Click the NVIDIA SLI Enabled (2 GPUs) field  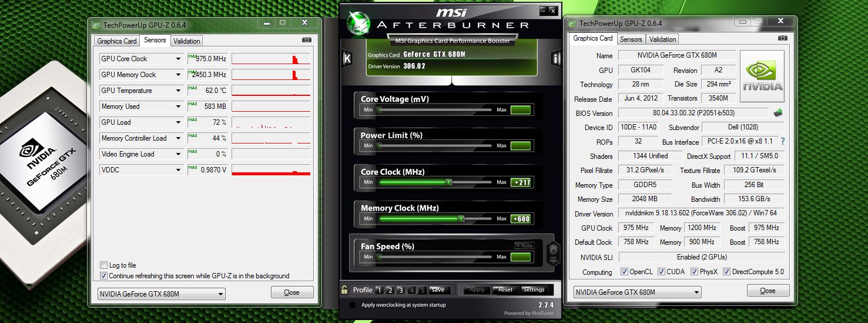point(702,257)
